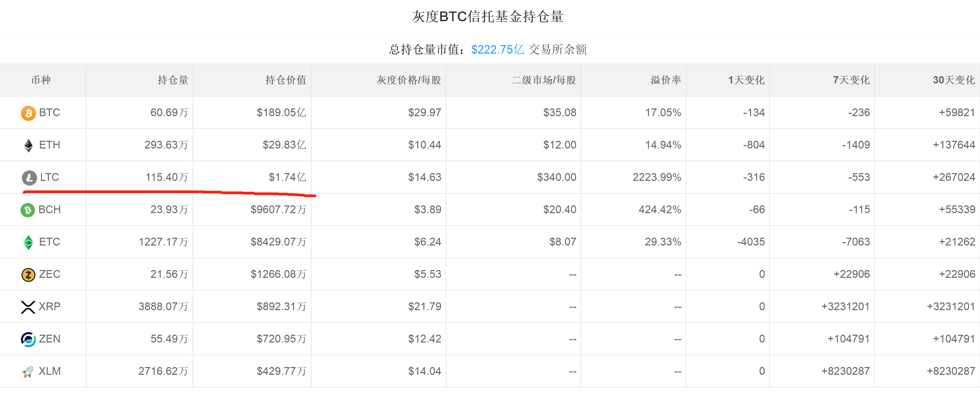Click the ZEC coin label
Viewport: 980px width, 394px height.
click(x=50, y=274)
